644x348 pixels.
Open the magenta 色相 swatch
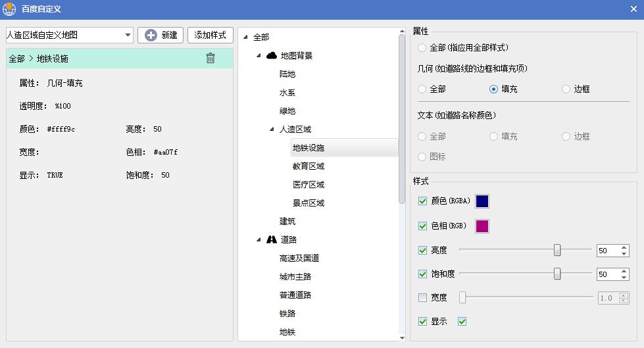click(x=482, y=226)
